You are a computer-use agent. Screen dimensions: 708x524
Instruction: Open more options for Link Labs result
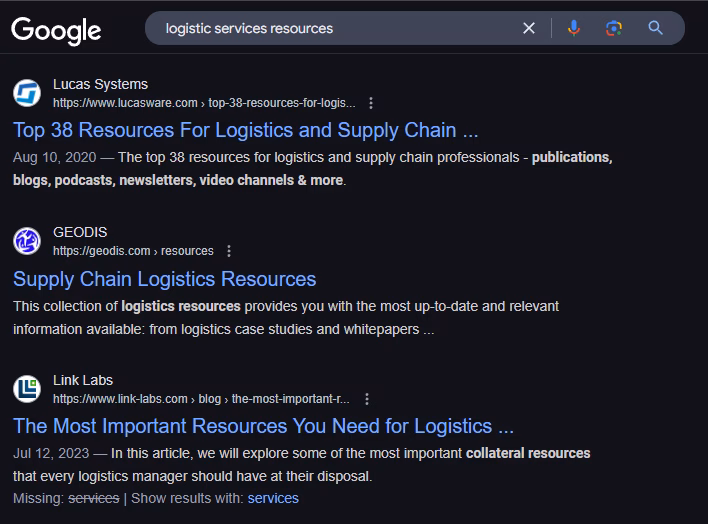point(367,399)
